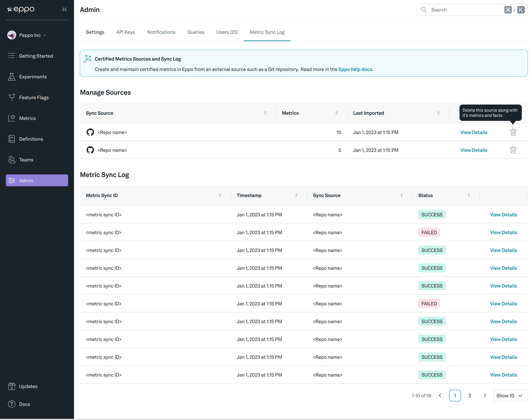Open the Notifications tab
Image resolution: width=532 pixels, height=420 pixels.
point(161,32)
